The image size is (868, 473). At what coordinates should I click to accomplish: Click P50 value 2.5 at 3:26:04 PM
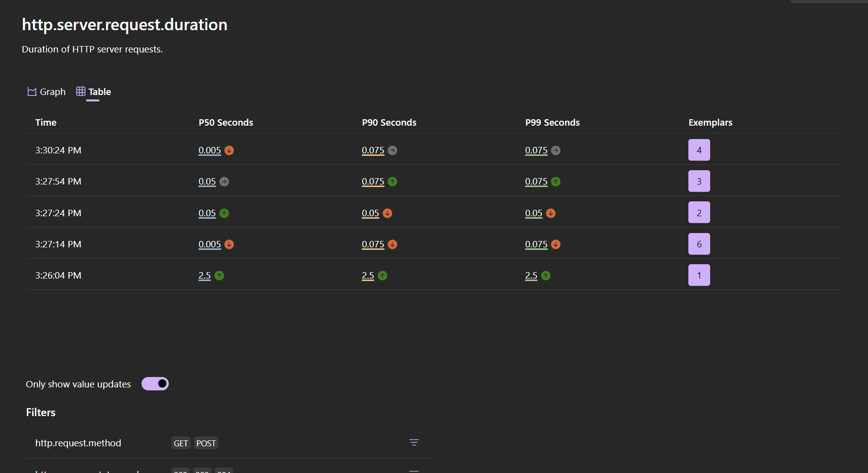click(204, 276)
